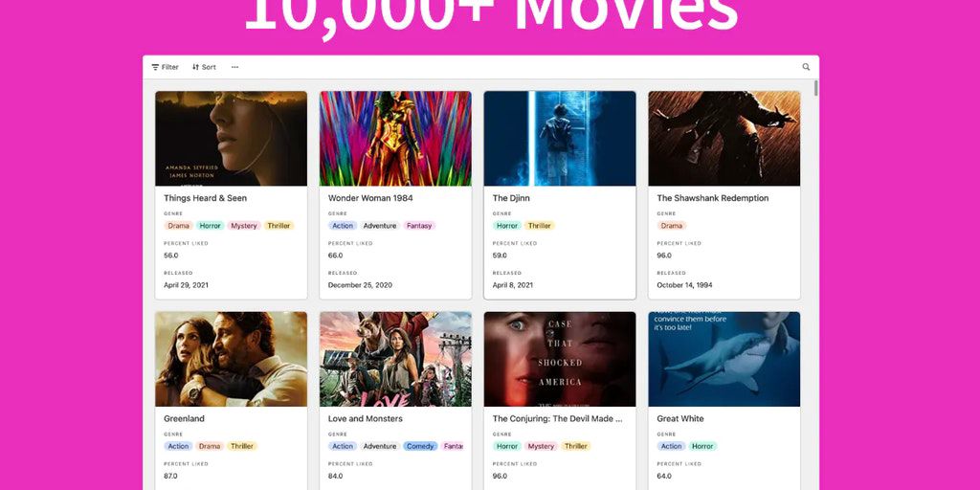Viewport: 980px width, 490px height.
Task: Click the Great White movie title
Action: pyautogui.click(x=680, y=419)
